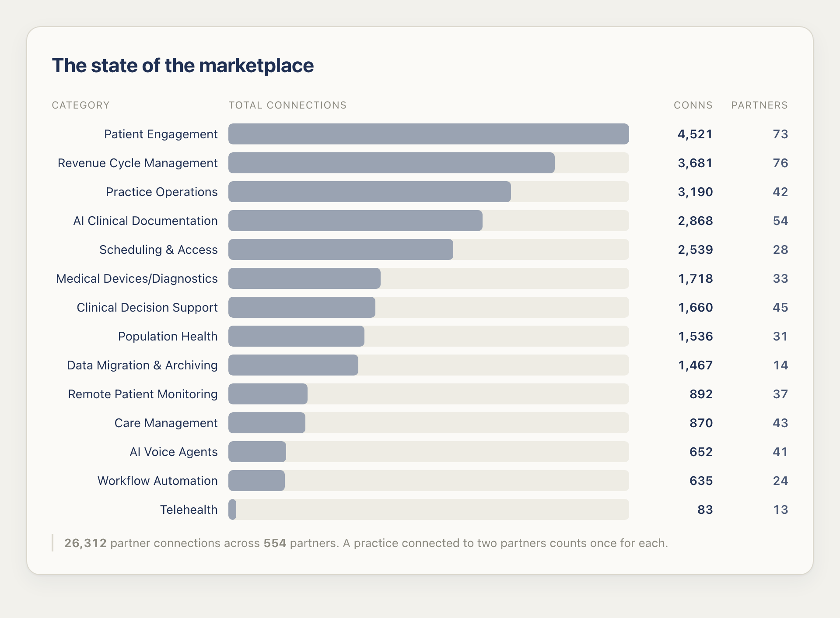Click the 554 partners total in footnote

point(275,543)
